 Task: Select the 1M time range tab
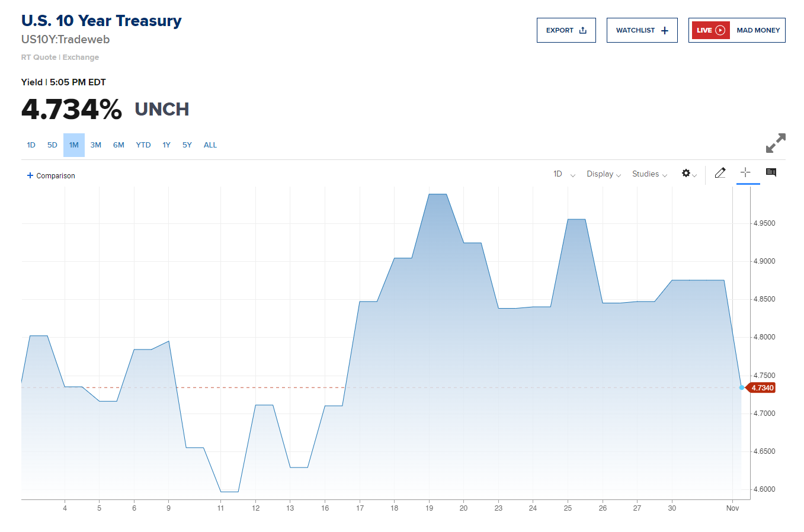tap(74, 145)
